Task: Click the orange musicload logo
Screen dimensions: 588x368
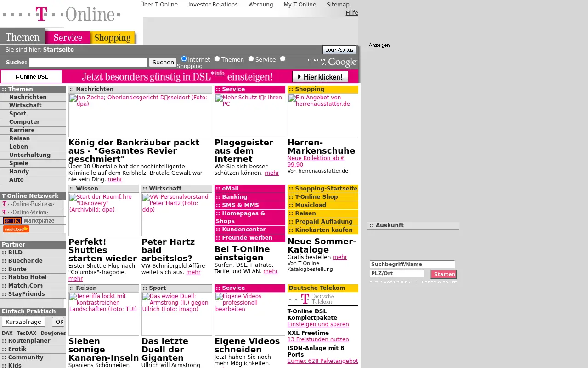Action: (16, 229)
